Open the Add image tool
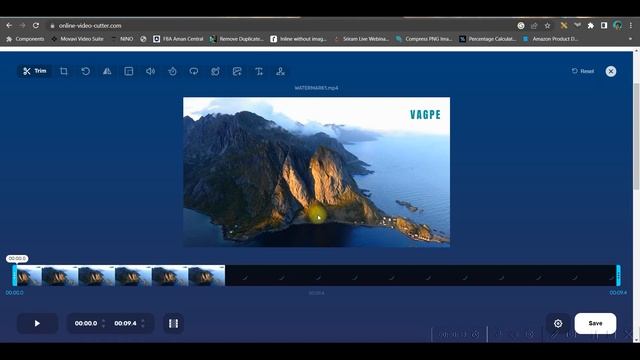This screenshot has width=640, height=360. (237, 71)
